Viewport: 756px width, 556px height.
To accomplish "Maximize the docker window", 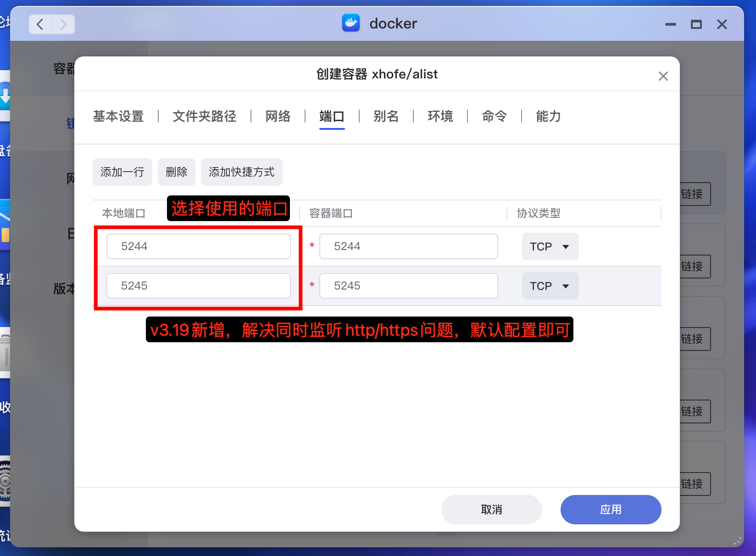I will [x=696, y=24].
